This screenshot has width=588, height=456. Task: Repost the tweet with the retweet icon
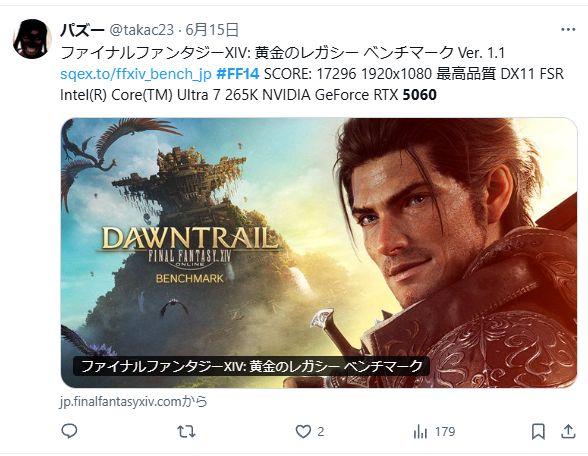[186, 431]
